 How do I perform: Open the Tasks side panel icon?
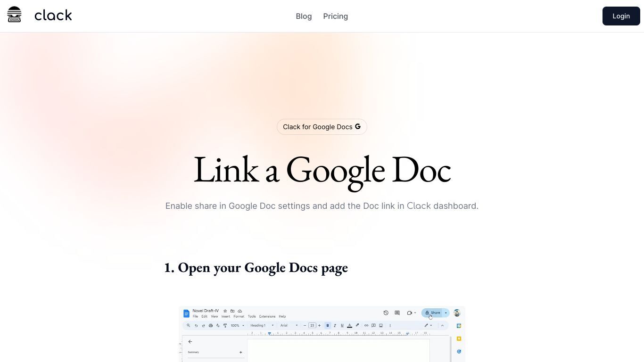coord(459,351)
